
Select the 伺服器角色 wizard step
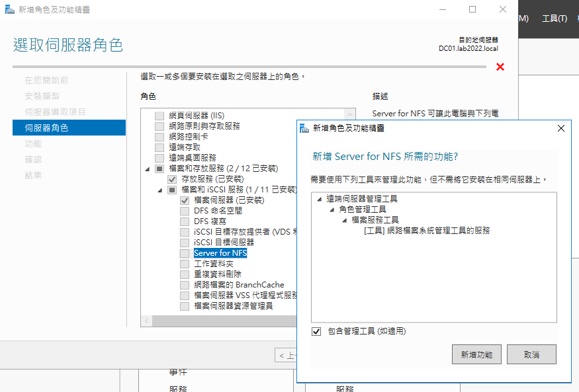(x=69, y=128)
